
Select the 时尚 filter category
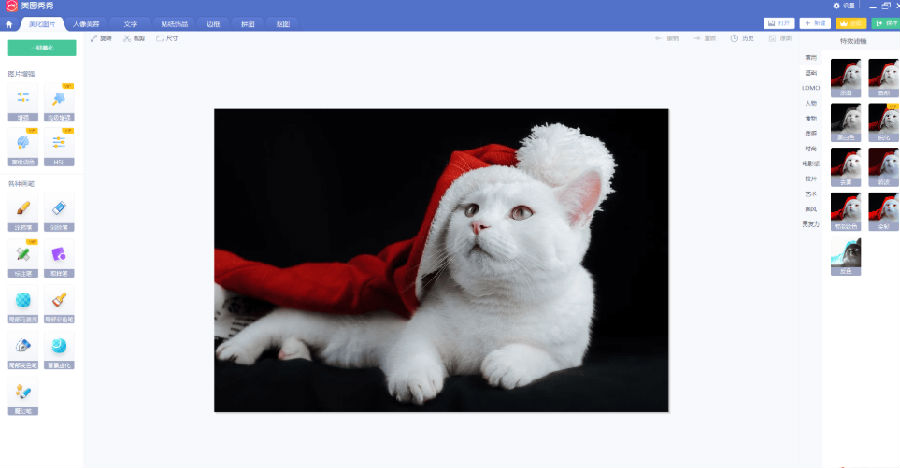[x=810, y=149]
